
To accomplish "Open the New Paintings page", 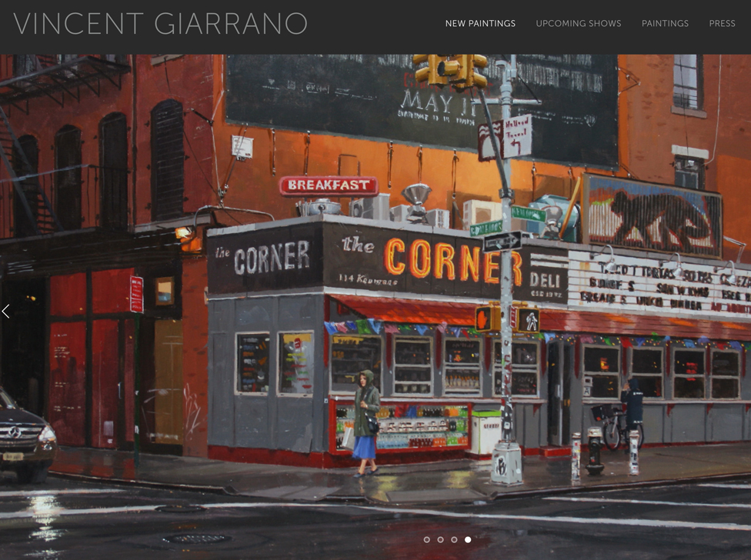I will [480, 24].
